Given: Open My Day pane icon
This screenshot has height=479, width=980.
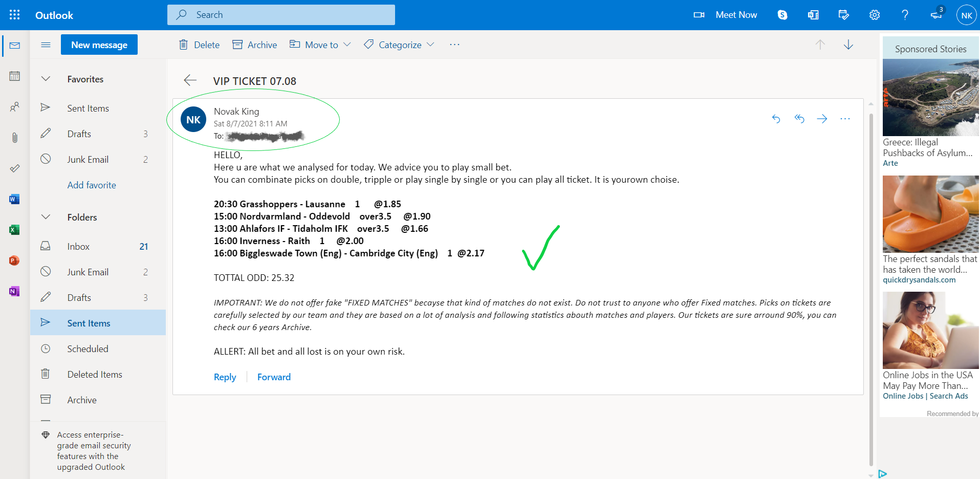Looking at the screenshot, I should click(843, 15).
